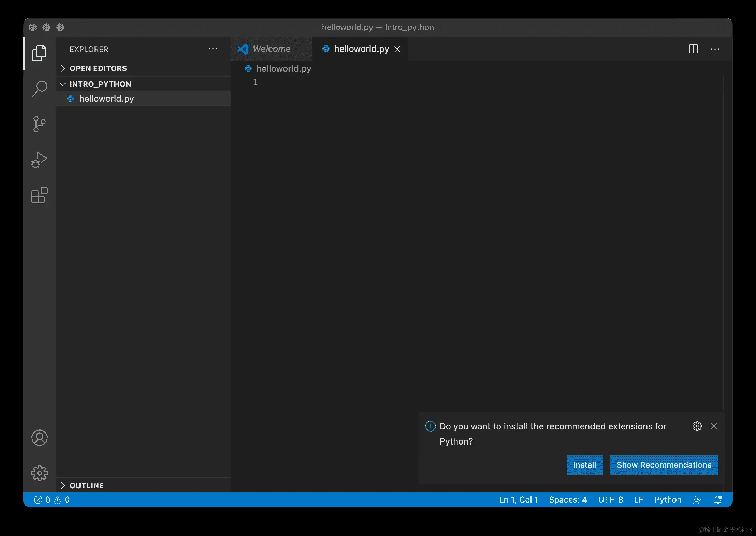Open the Source Control view
The image size is (756, 536).
pos(40,124)
